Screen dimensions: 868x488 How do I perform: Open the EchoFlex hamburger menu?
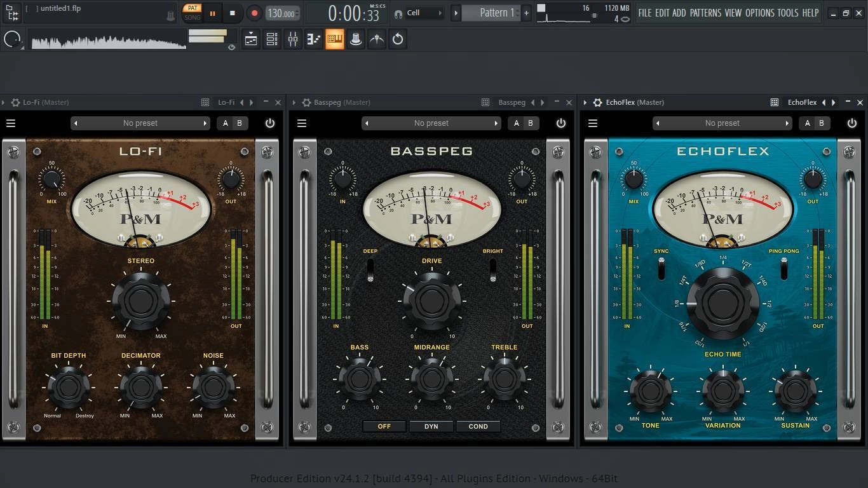(x=593, y=123)
